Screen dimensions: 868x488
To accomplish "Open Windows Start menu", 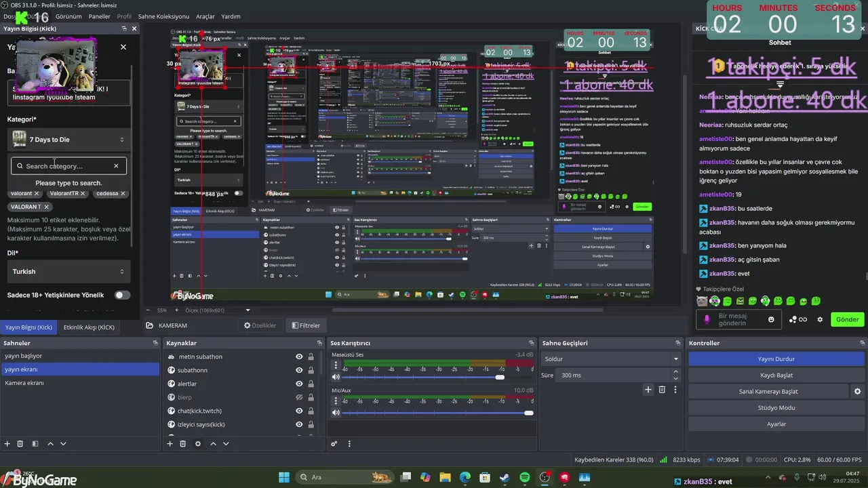I will pos(283,477).
